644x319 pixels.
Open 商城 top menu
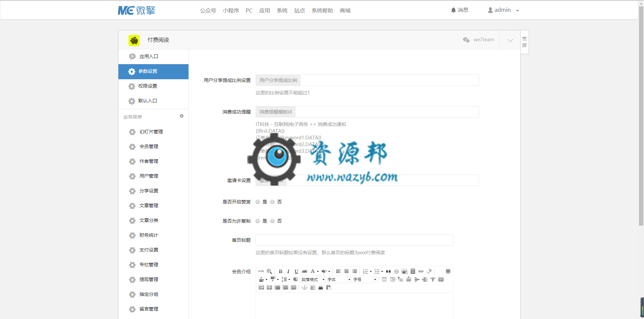(x=345, y=10)
